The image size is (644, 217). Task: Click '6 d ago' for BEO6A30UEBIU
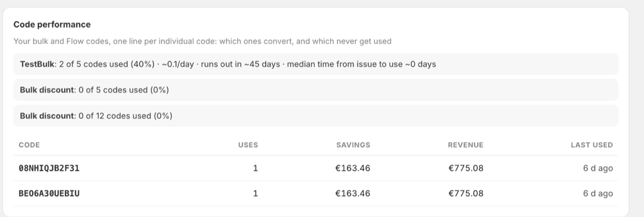tap(598, 193)
